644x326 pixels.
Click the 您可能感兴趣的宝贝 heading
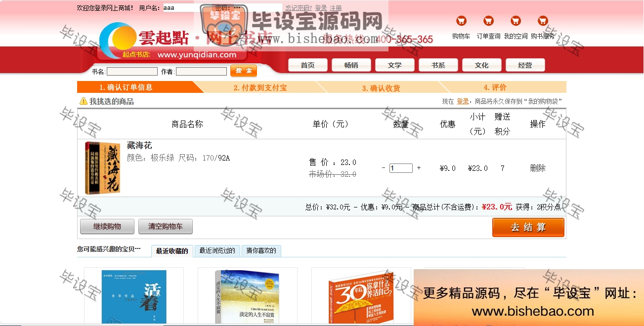coord(109,249)
